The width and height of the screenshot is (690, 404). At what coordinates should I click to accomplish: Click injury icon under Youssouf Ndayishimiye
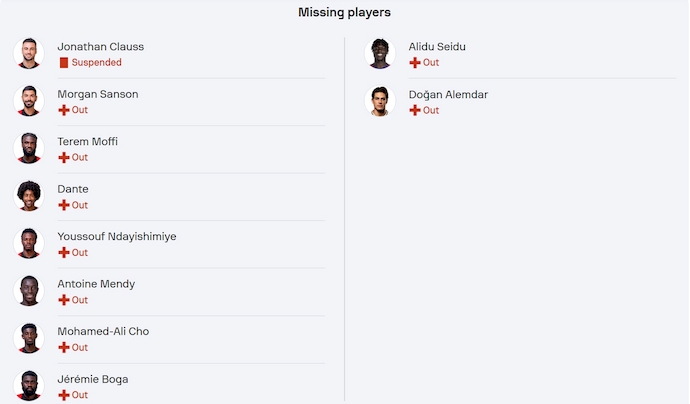tap(64, 253)
